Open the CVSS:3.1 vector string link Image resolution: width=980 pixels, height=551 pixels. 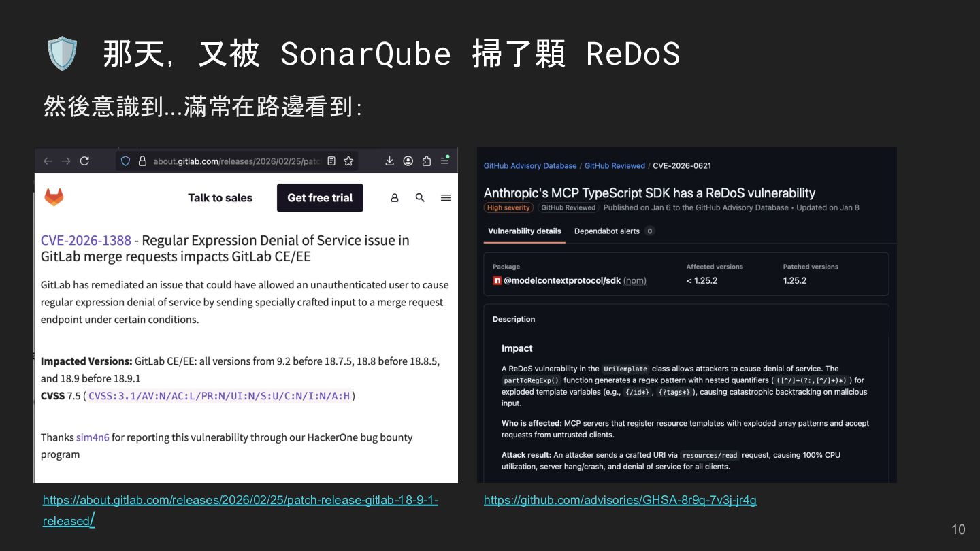pos(219,396)
